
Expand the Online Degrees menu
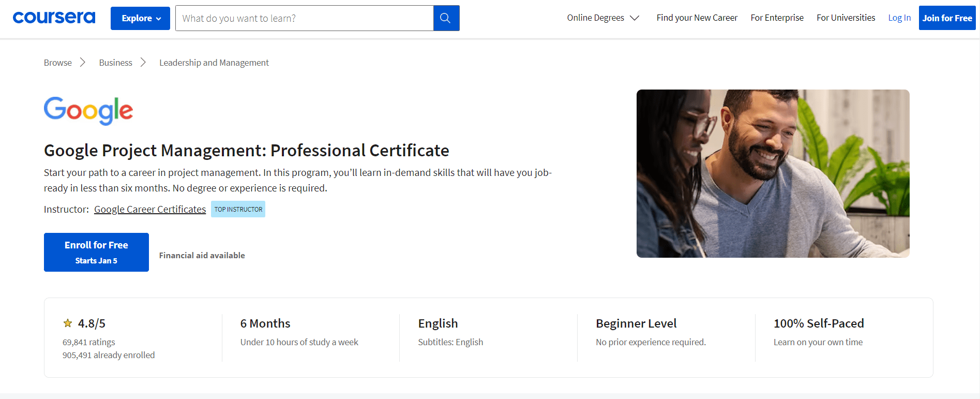coord(603,18)
